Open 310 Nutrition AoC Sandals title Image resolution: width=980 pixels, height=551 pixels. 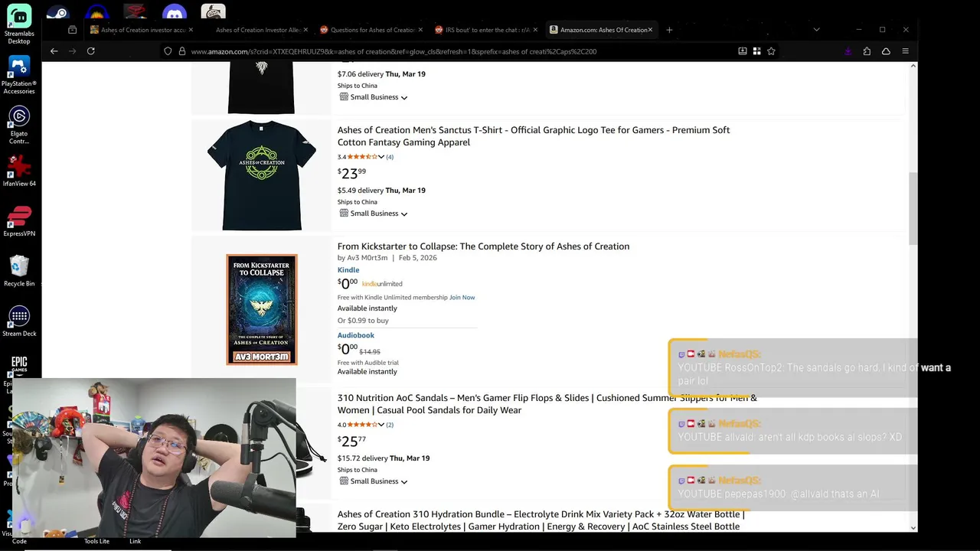(547, 404)
